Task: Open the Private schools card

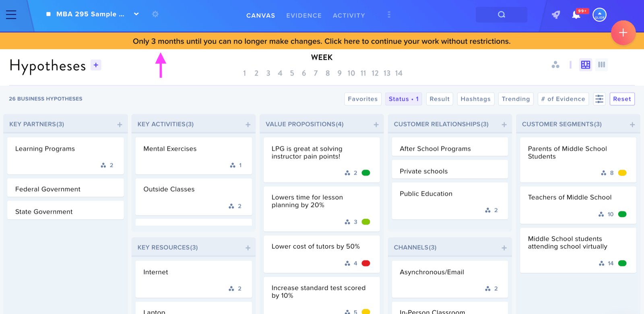Action: pos(450,169)
